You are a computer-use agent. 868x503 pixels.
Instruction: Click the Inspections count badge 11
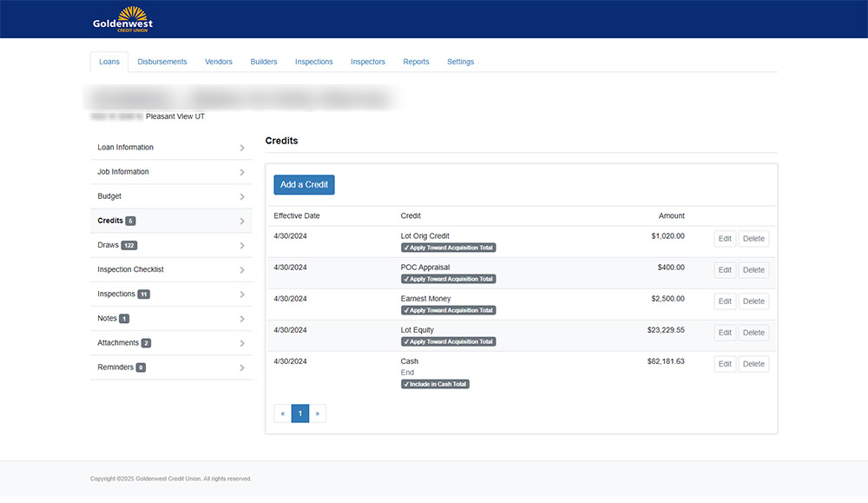point(144,295)
